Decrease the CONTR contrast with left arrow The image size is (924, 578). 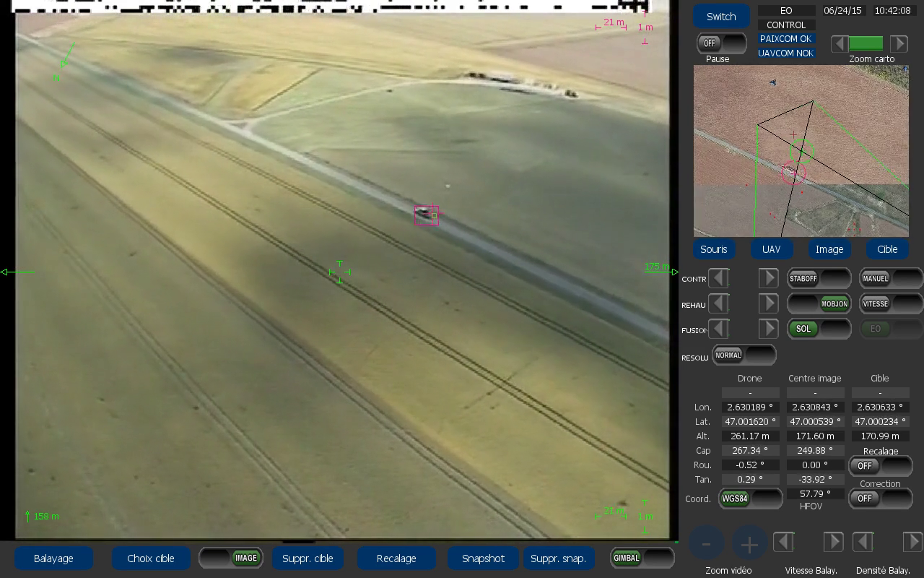pos(719,278)
